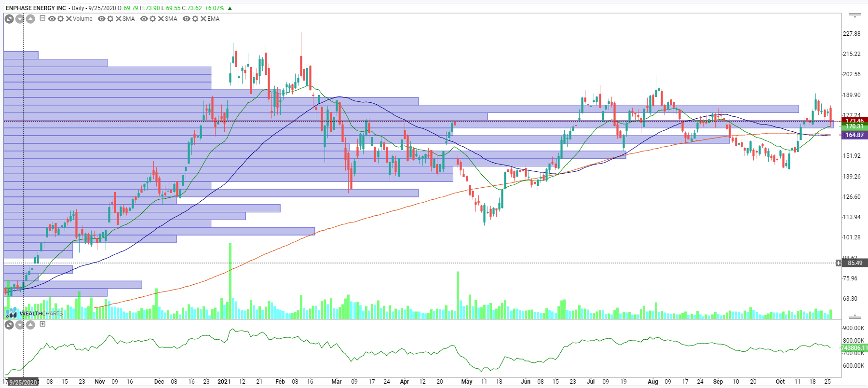Collapse the indicator legend with minus box

coord(42,18)
